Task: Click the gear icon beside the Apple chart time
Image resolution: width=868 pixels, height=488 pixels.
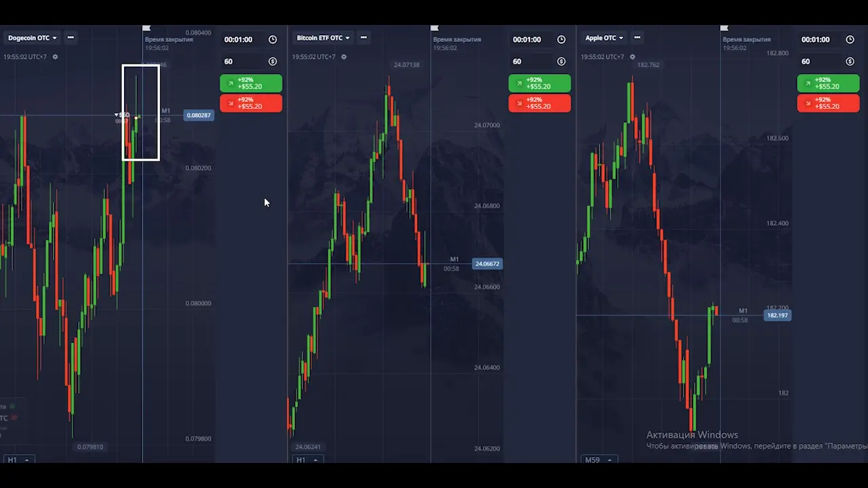Action: pyautogui.click(x=633, y=57)
